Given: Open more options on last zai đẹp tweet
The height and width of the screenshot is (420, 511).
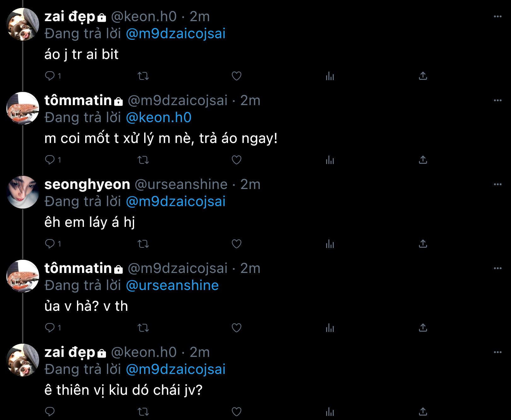Looking at the screenshot, I should click(497, 352).
